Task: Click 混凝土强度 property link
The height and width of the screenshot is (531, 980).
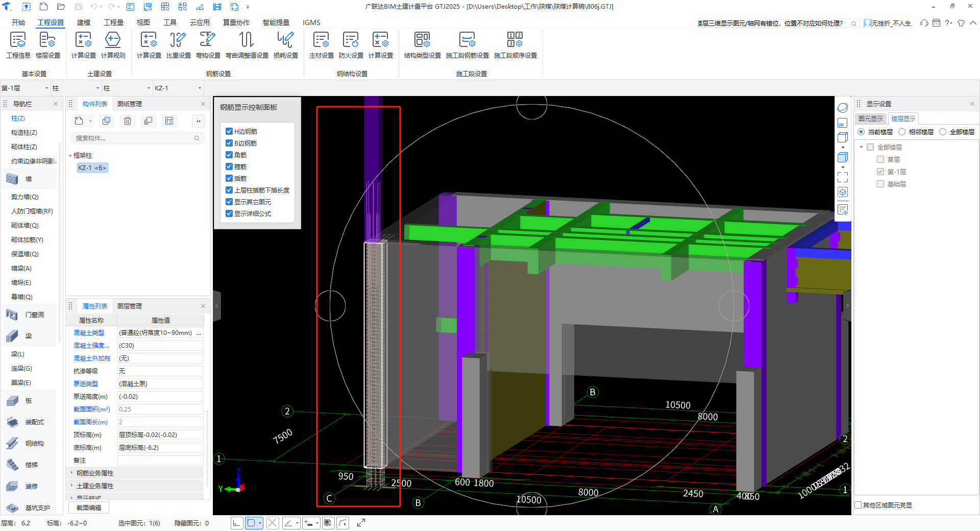Action: click(x=91, y=345)
